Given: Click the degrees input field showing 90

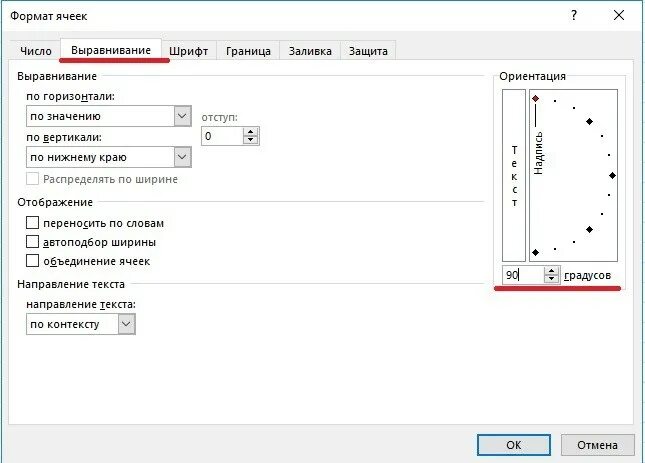Looking at the screenshot, I should pos(523,275).
